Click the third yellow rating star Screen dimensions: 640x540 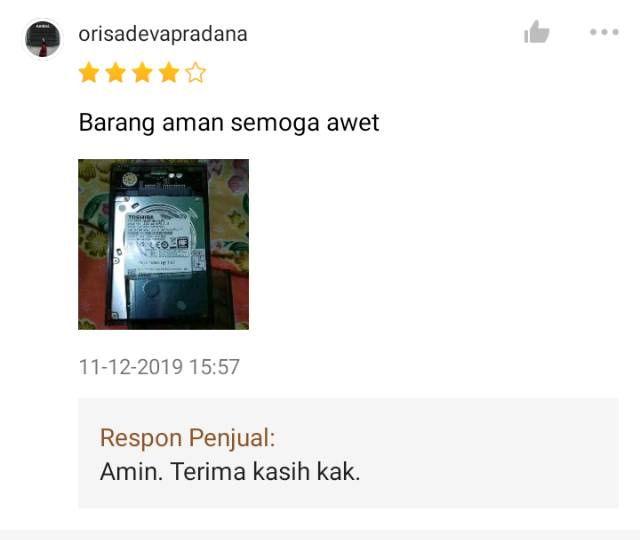tap(142, 73)
